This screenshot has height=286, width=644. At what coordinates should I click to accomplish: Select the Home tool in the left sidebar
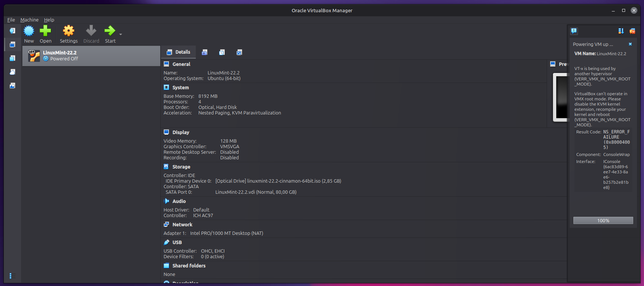coord(13,31)
